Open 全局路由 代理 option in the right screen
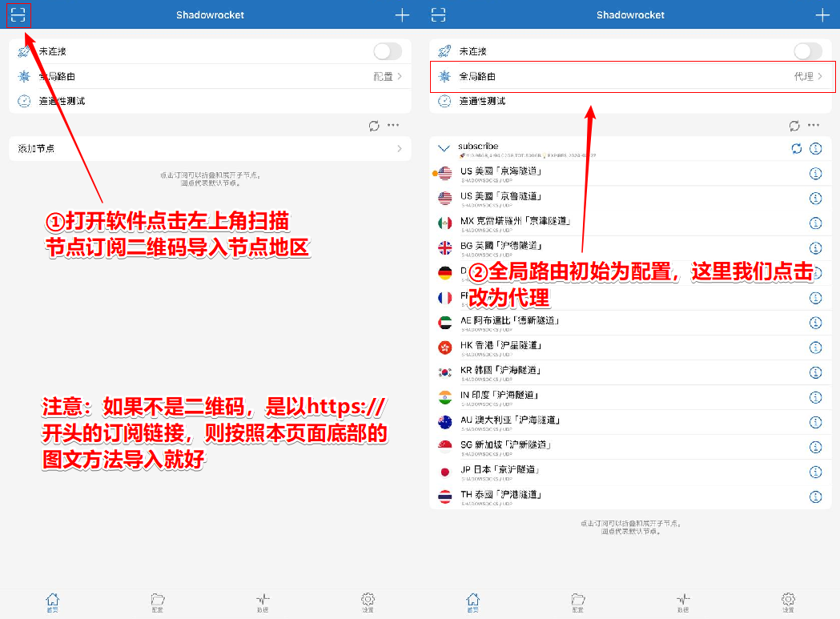Screen dimensions: 840x619 (629, 77)
